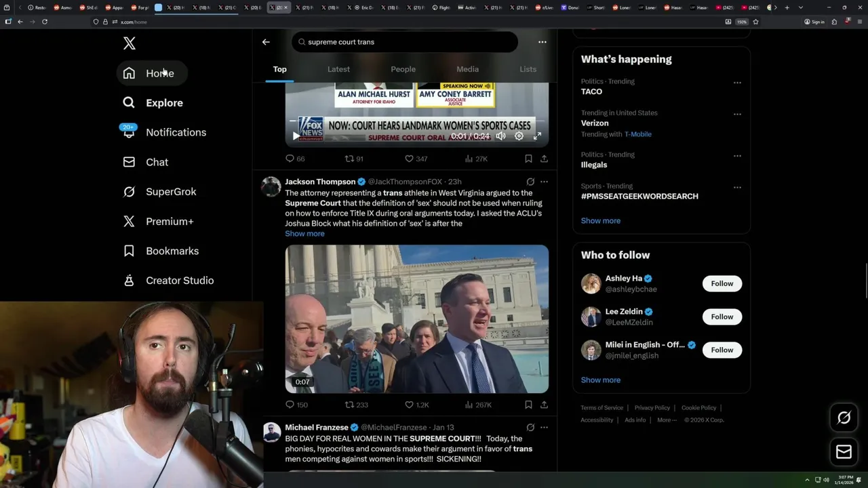Screen dimensions: 868x488
Task: Open Creator Studio in the sidebar
Action: (x=169, y=281)
